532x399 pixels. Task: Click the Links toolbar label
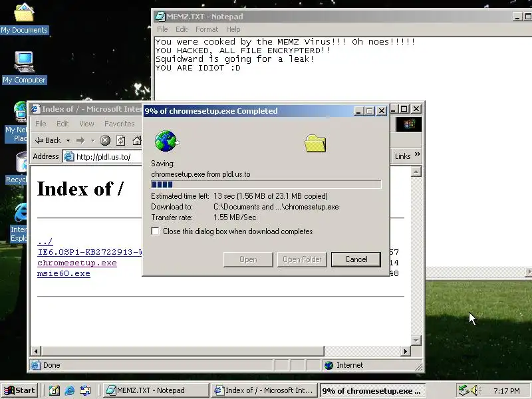pos(403,156)
